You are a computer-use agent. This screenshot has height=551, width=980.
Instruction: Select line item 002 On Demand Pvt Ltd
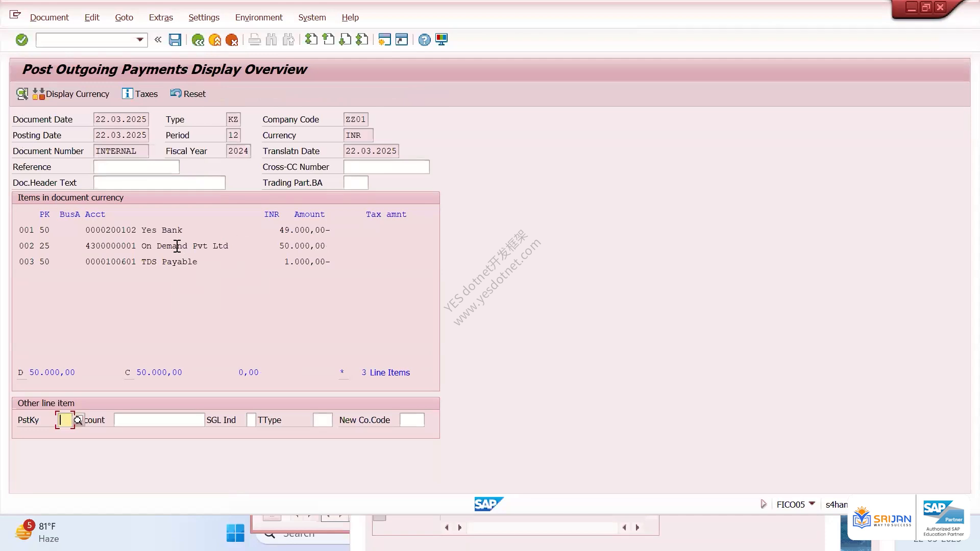[x=175, y=246]
